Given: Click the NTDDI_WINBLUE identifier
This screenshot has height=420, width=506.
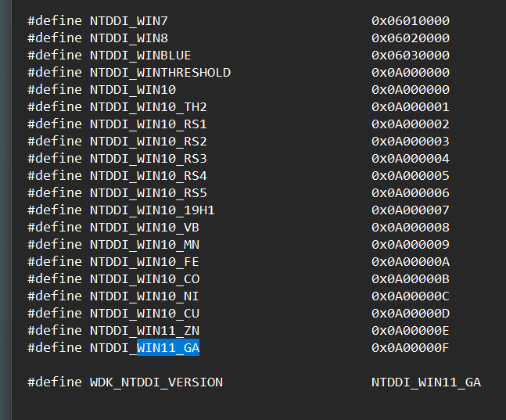Looking at the screenshot, I should tap(140, 56).
